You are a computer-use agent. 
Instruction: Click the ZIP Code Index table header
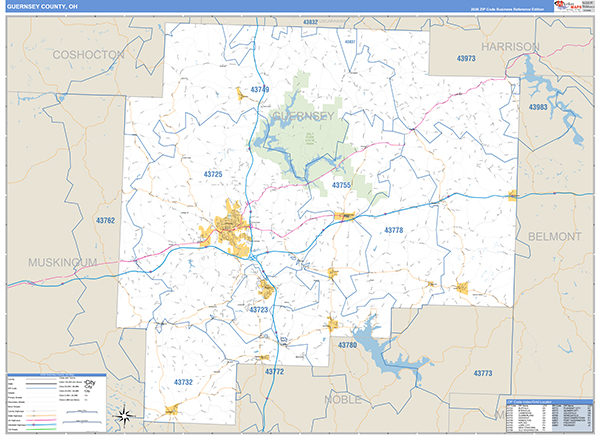[549, 402]
